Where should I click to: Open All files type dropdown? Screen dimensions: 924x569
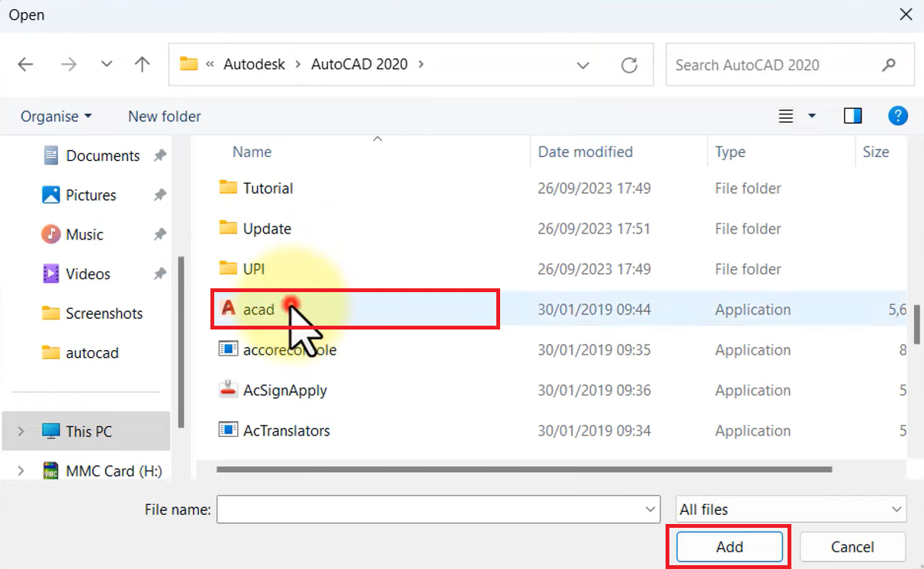tap(791, 510)
